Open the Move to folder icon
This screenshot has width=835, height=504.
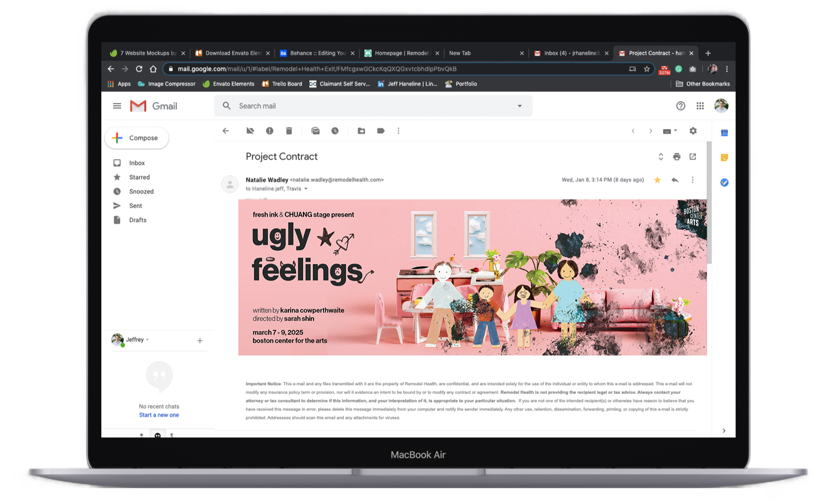(x=362, y=131)
